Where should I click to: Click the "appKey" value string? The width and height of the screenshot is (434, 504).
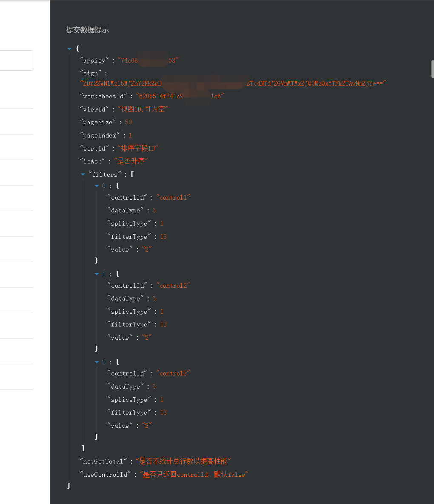tap(148, 60)
